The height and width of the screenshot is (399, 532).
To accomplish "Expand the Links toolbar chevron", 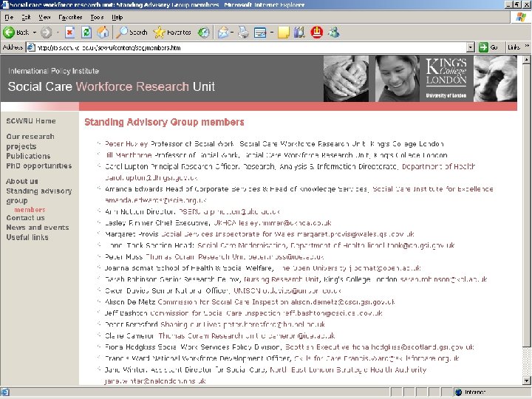I will [527, 46].
